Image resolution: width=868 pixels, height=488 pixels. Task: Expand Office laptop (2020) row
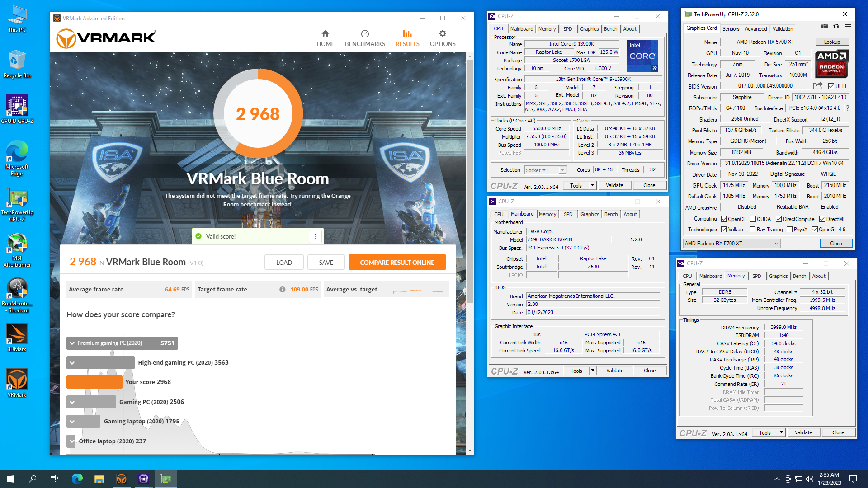[x=71, y=441]
